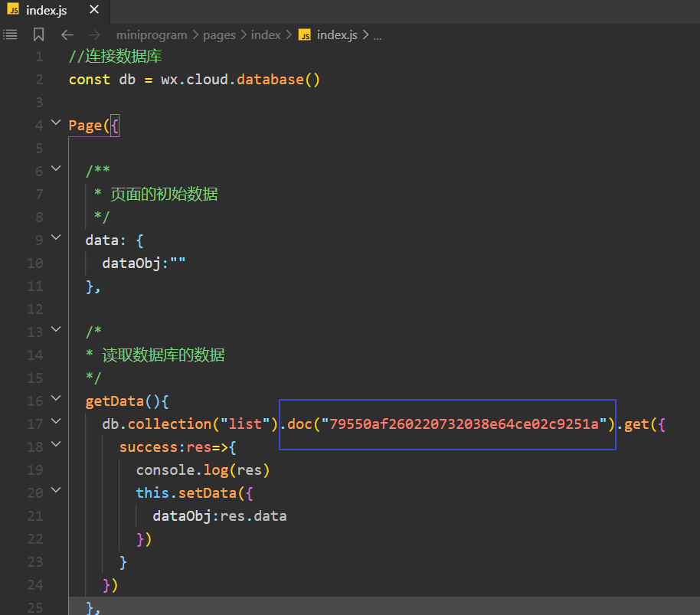Go forward with the right arrow
Image resolution: width=700 pixels, height=615 pixels.
[94, 34]
